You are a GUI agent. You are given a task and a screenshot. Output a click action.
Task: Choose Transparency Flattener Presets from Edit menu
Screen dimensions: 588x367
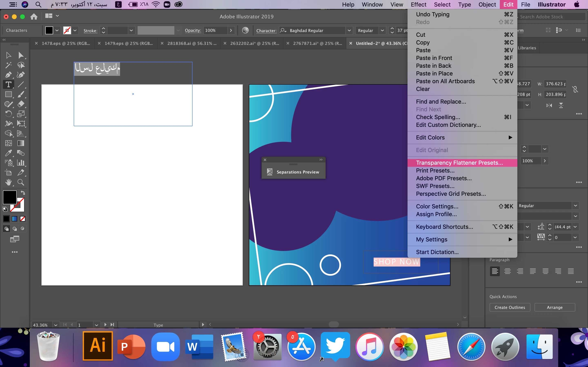pyautogui.click(x=459, y=163)
